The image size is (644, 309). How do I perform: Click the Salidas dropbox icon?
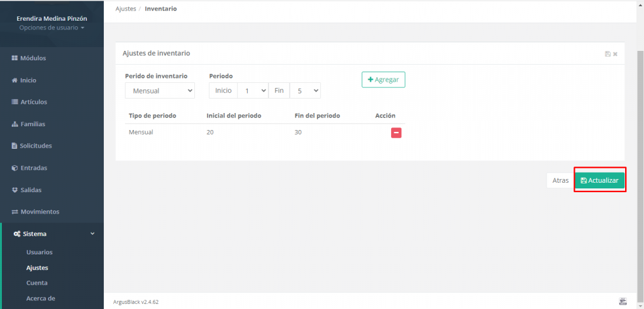tap(15, 190)
